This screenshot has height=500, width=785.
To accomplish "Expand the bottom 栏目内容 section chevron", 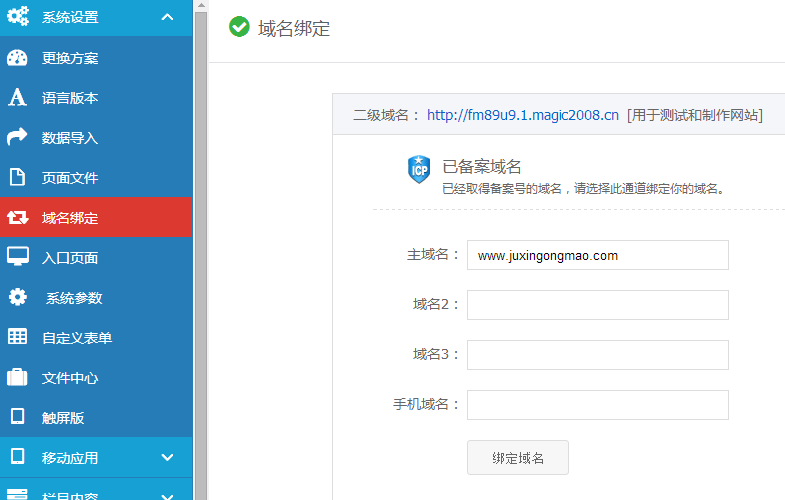I will [167, 493].
